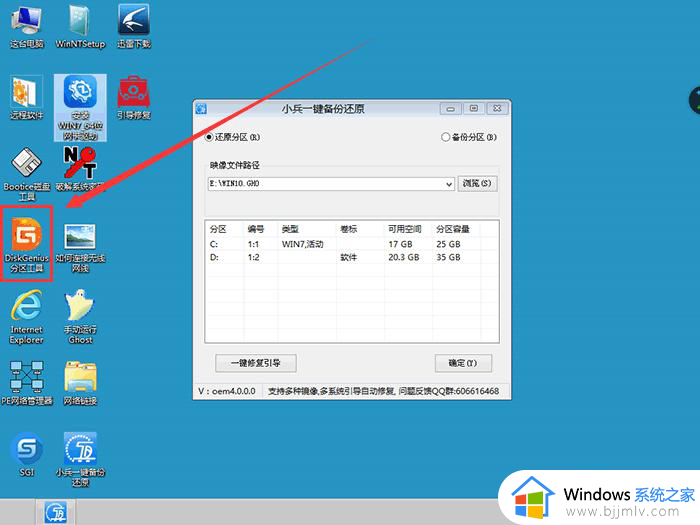The height and width of the screenshot is (525, 700).
Task: Open the NT password crack icon
Action: click(80, 170)
